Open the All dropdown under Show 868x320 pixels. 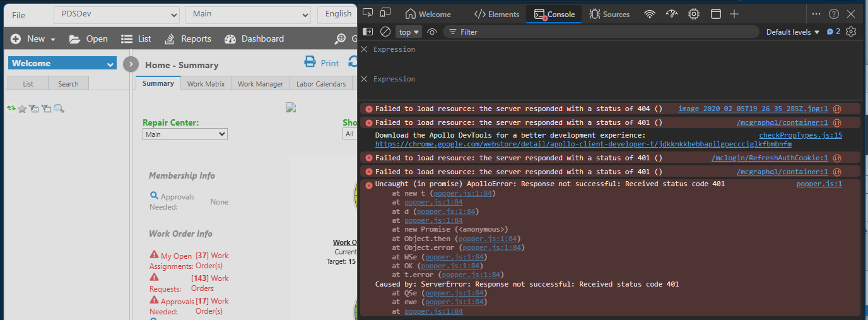[x=349, y=134]
